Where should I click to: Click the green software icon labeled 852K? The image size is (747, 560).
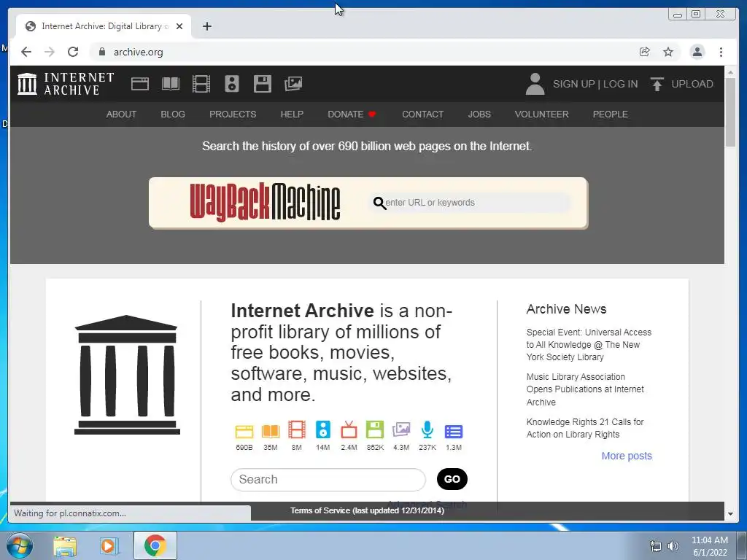pos(375,430)
